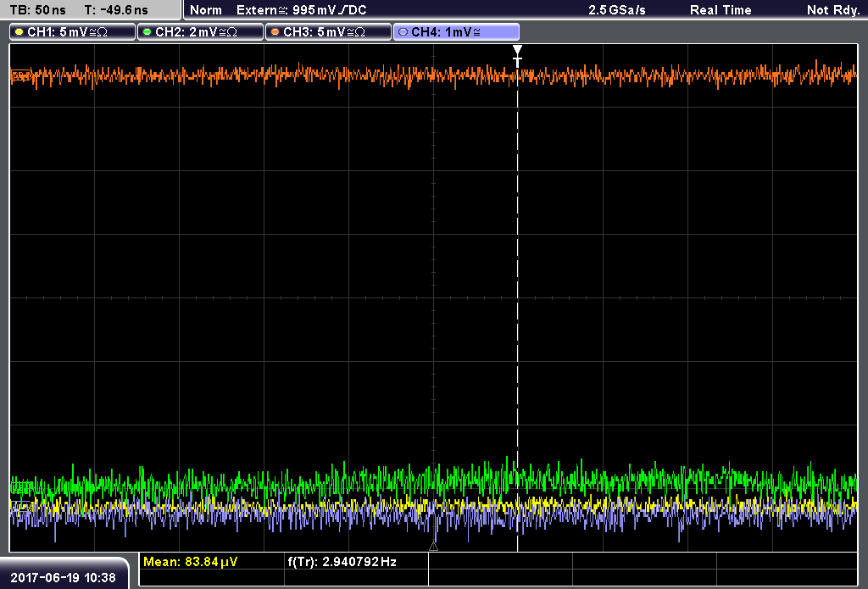Click the CH4 indicator circle
868x589 pixels.
tap(403, 32)
